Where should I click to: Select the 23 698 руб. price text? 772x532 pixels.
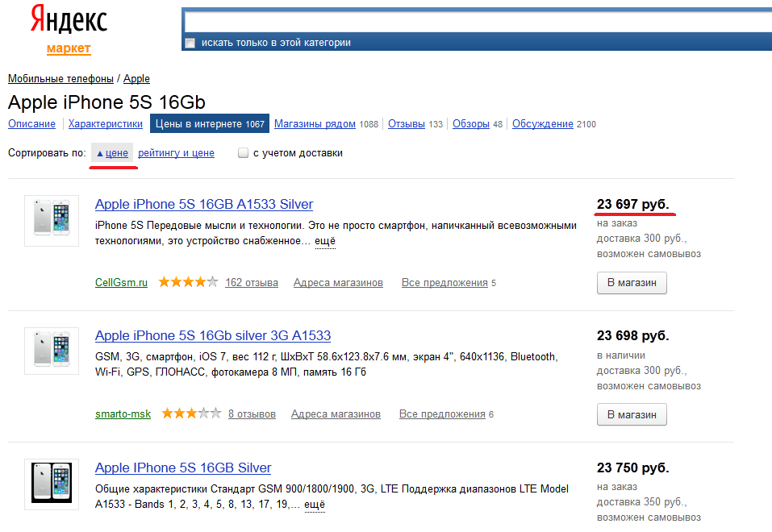(632, 335)
